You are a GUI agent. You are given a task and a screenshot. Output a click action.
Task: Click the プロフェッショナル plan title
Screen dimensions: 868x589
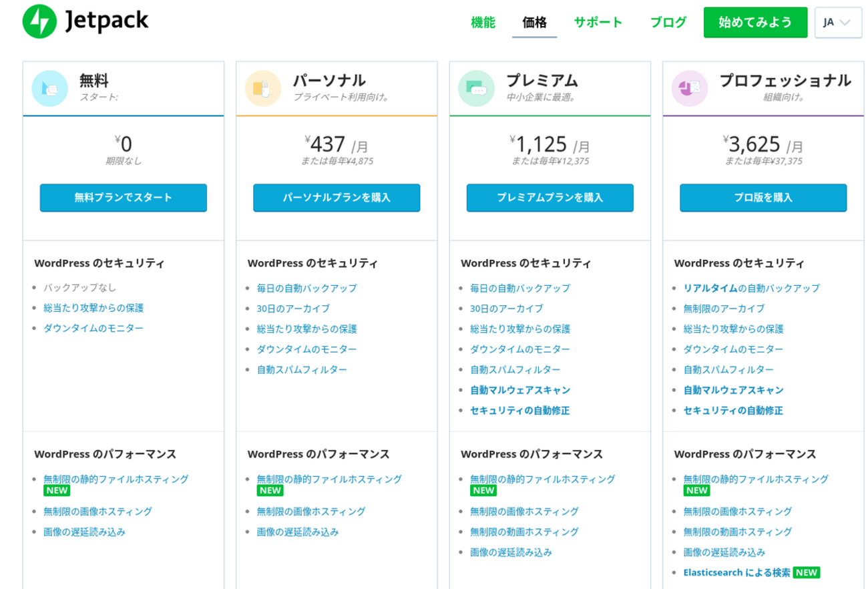point(785,81)
